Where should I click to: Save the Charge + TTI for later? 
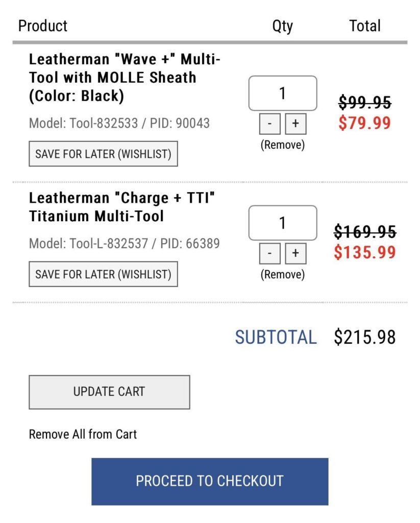(x=103, y=274)
